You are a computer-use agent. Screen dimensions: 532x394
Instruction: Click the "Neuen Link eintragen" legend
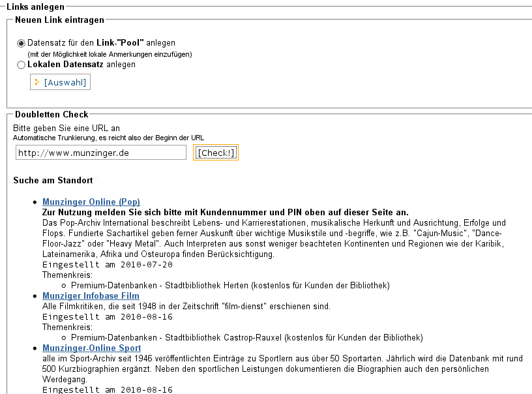59,21
